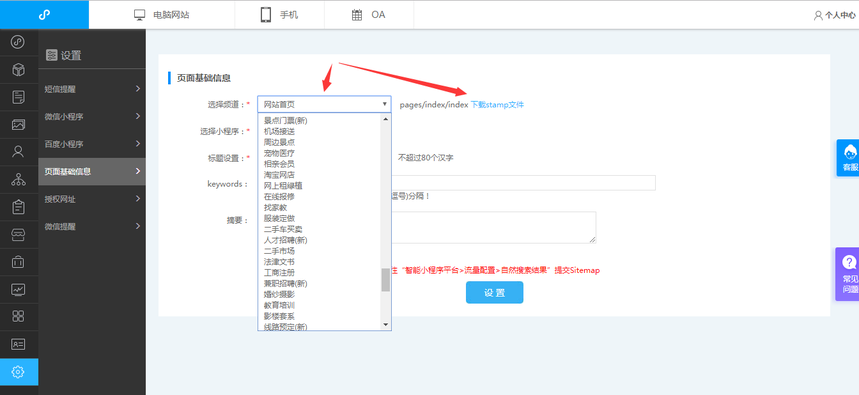Open the clipboard icon in sidebar
859x395 pixels.
coord(18,207)
